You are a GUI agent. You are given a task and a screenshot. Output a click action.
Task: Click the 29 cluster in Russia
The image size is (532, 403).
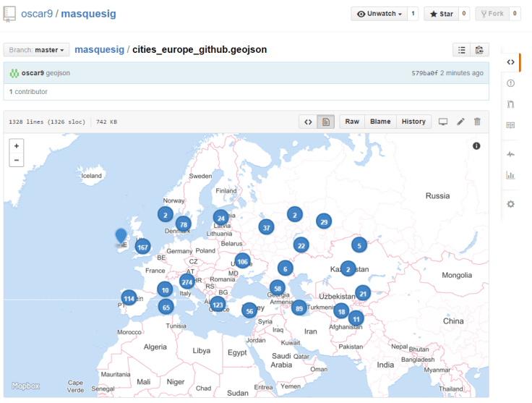324,221
